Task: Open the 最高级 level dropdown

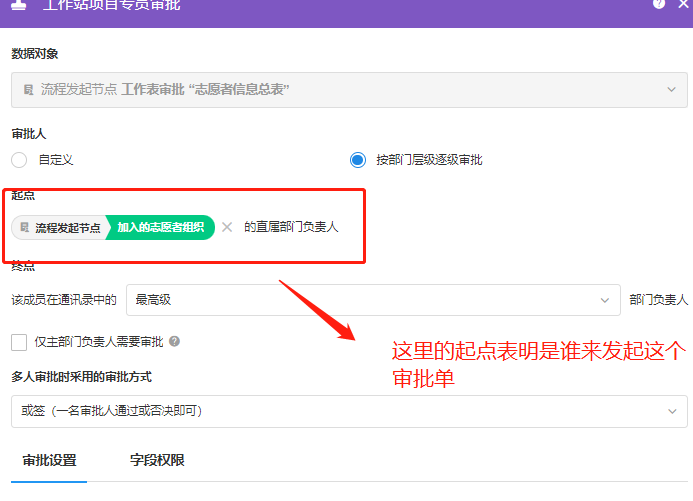Action: (372, 299)
